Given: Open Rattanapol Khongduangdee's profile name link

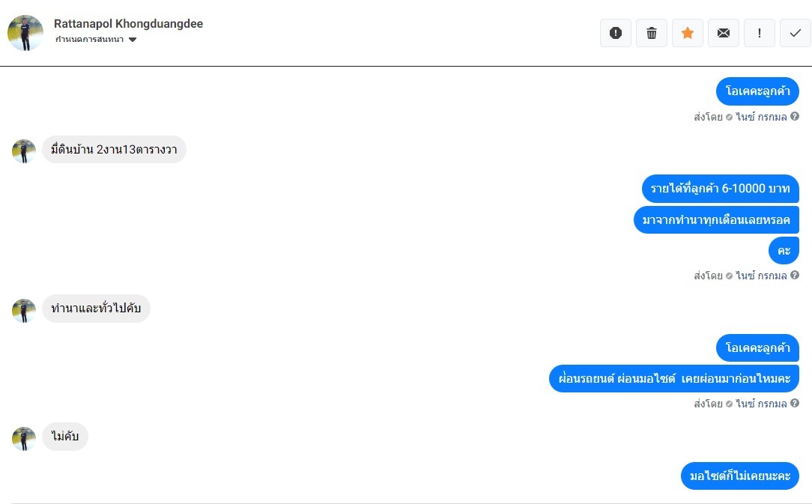Looking at the screenshot, I should pos(128,24).
